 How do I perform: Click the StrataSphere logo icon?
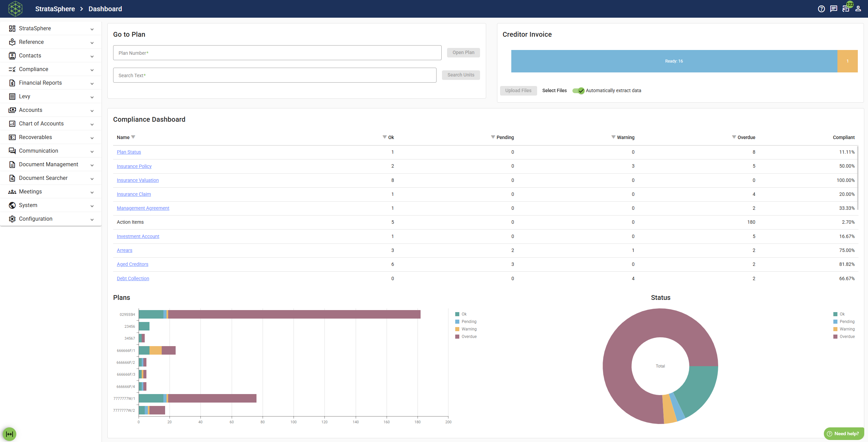tap(15, 9)
